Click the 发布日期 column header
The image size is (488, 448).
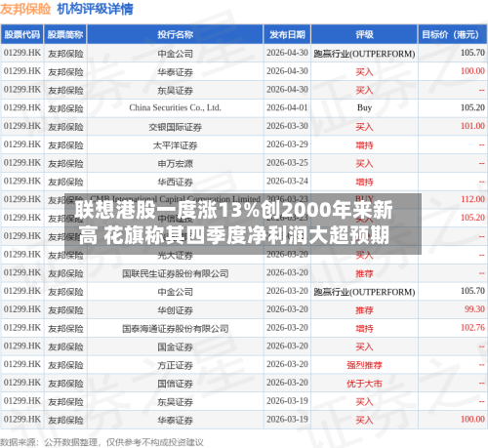(287, 34)
